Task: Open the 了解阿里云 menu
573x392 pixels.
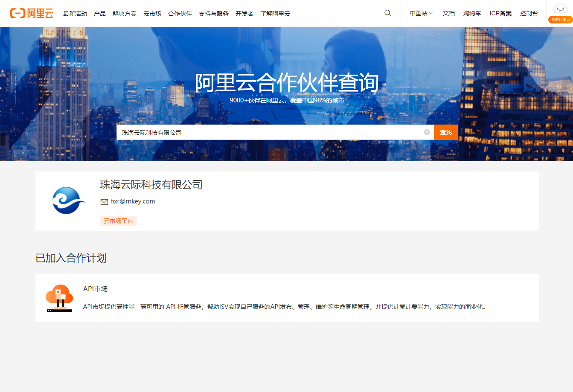Action: pyautogui.click(x=275, y=14)
